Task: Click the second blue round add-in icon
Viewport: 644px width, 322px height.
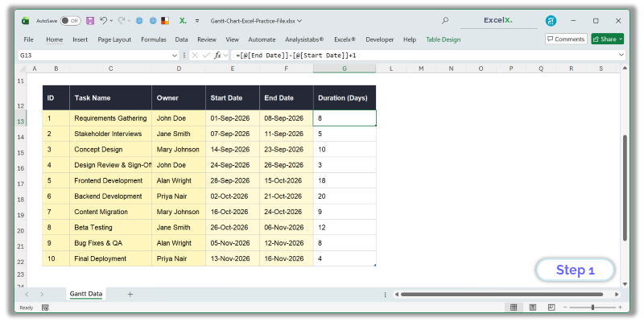Action: coord(153,21)
